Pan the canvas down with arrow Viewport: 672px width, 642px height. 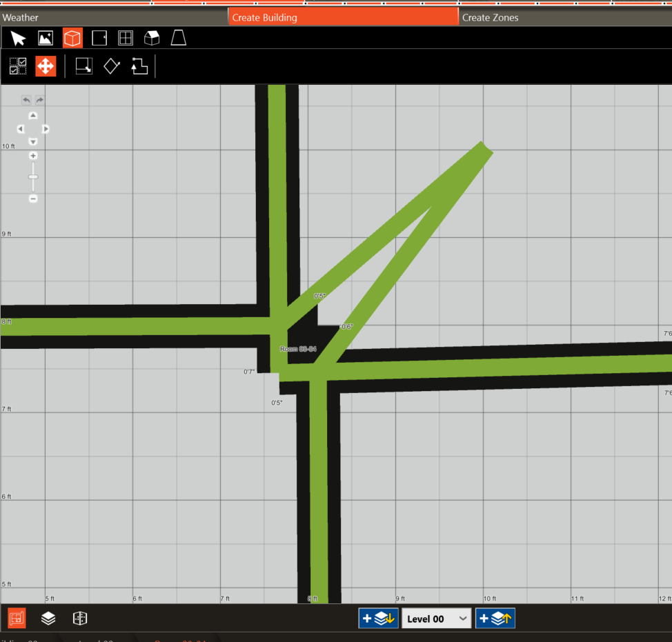point(33,141)
